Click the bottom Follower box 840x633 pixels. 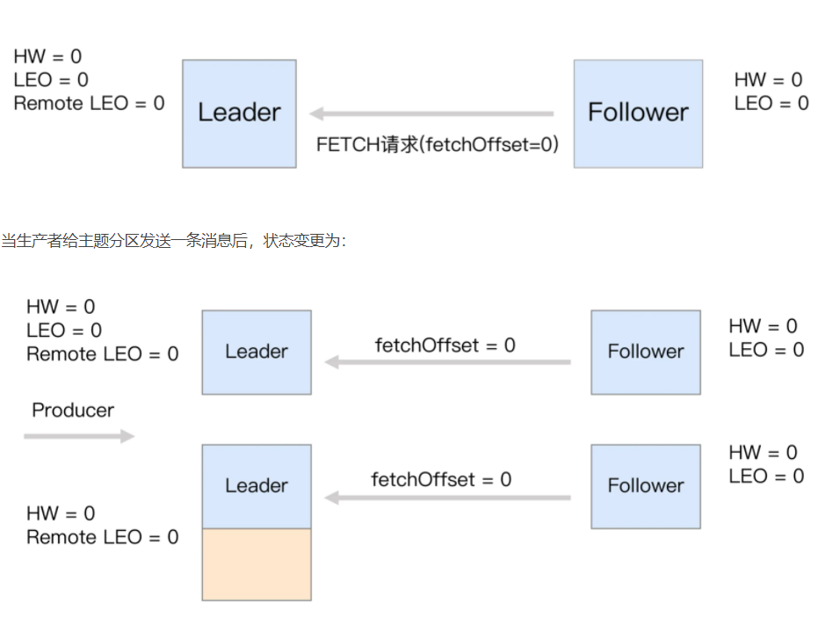(646, 486)
